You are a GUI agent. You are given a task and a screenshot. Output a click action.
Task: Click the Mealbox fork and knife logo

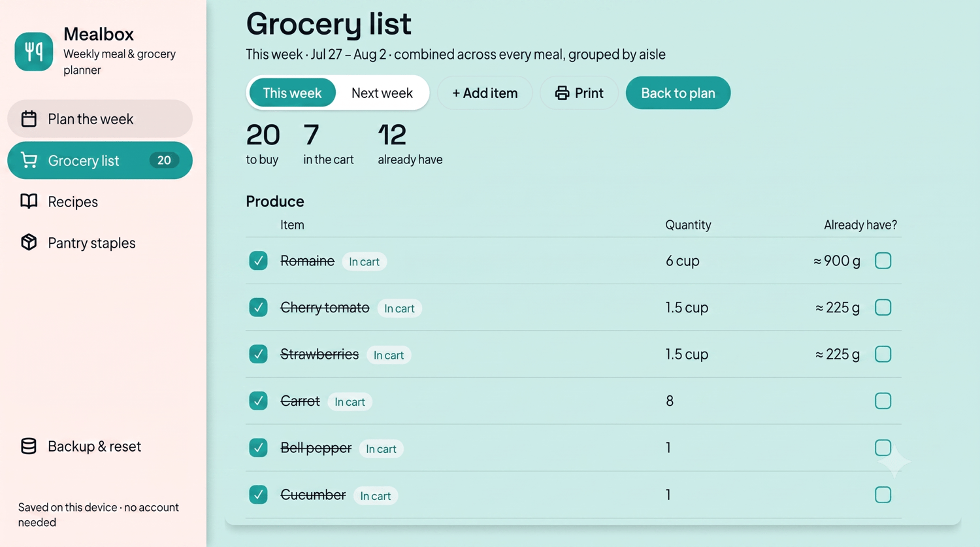[x=34, y=52]
